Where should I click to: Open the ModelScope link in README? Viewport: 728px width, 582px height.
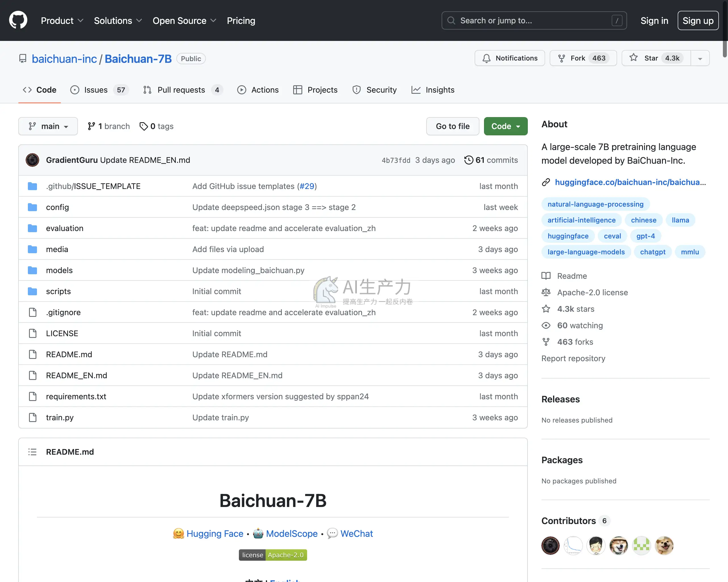292,533
